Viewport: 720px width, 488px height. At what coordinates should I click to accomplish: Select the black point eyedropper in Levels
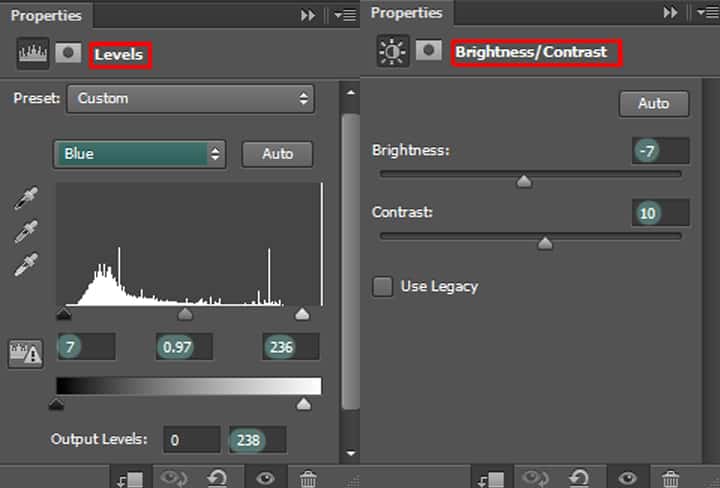click(x=25, y=200)
